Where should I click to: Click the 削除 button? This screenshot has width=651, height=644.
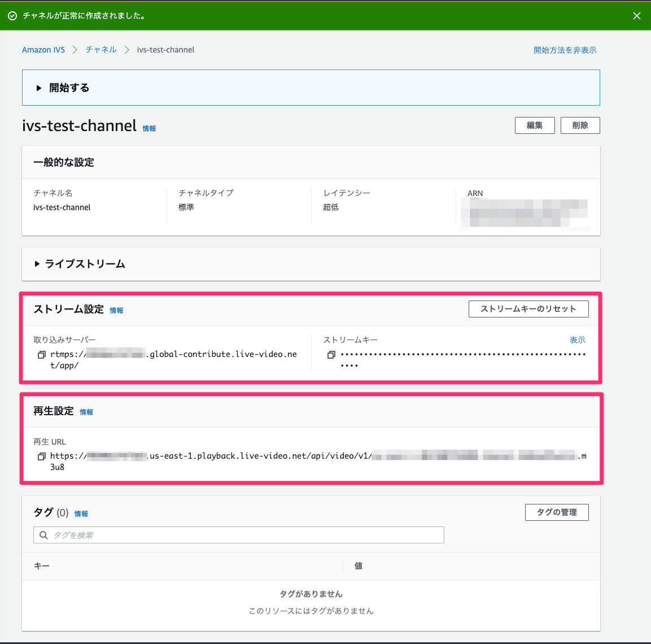click(x=580, y=125)
